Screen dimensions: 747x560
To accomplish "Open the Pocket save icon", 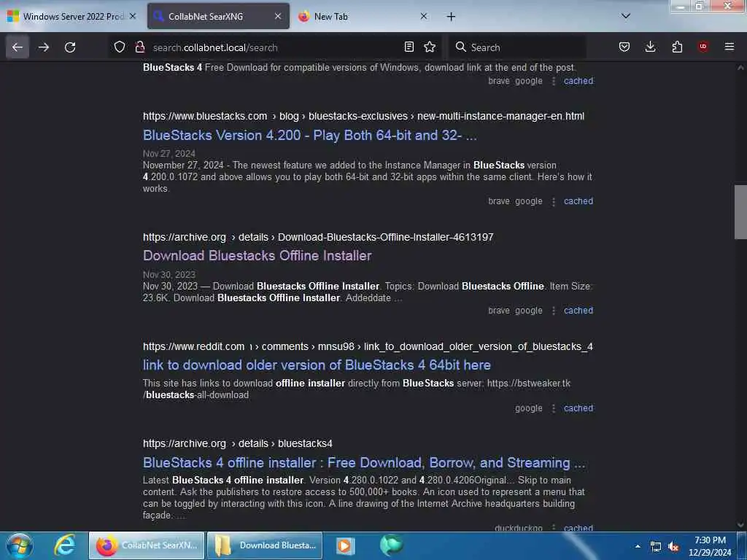I will pos(624,47).
